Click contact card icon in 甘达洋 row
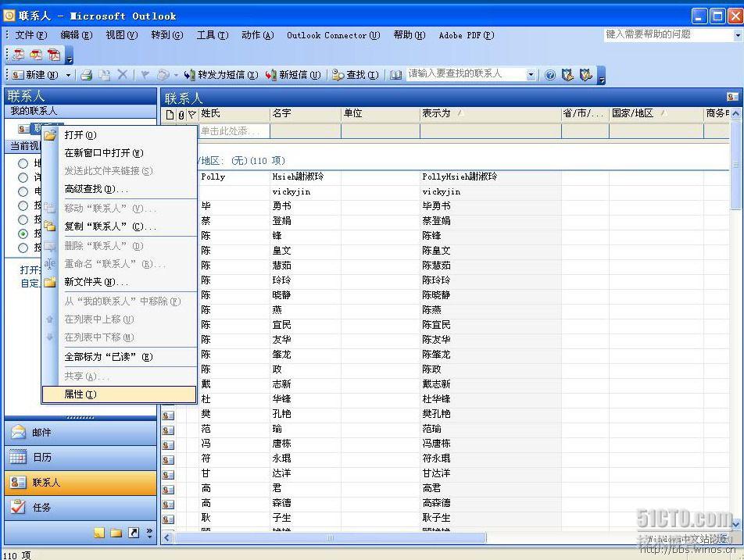This screenshot has height=560, width=744. (x=168, y=475)
